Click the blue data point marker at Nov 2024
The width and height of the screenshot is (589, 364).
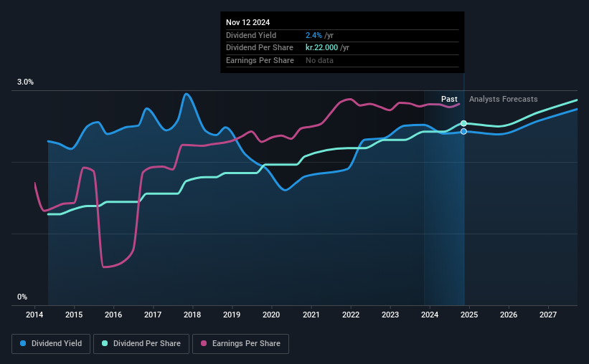pyautogui.click(x=463, y=131)
